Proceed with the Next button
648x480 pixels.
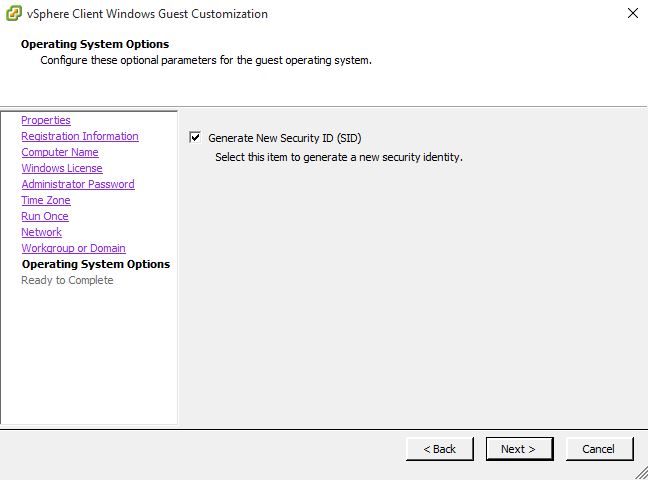pyautogui.click(x=519, y=449)
